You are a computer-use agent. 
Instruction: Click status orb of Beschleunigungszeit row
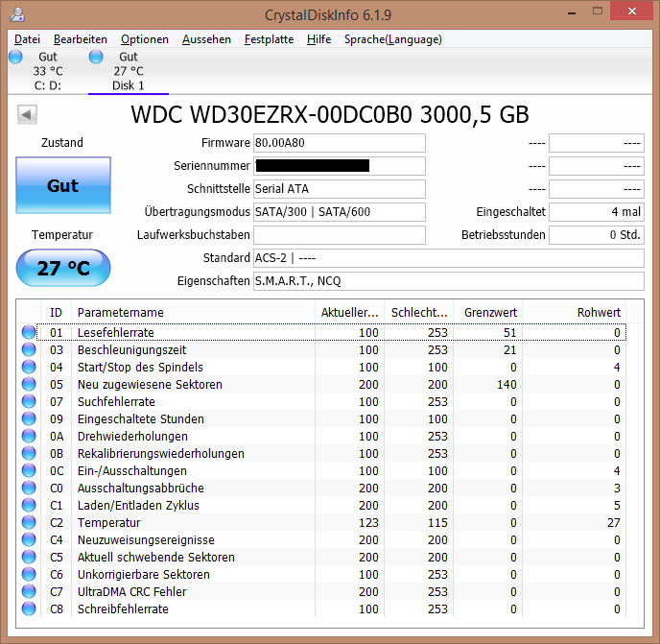point(29,349)
